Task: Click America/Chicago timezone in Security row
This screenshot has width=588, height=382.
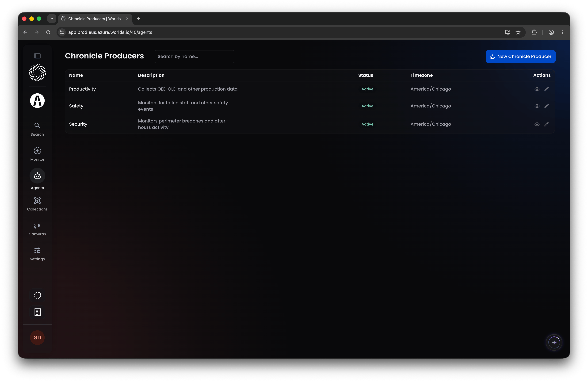Action: (x=430, y=124)
